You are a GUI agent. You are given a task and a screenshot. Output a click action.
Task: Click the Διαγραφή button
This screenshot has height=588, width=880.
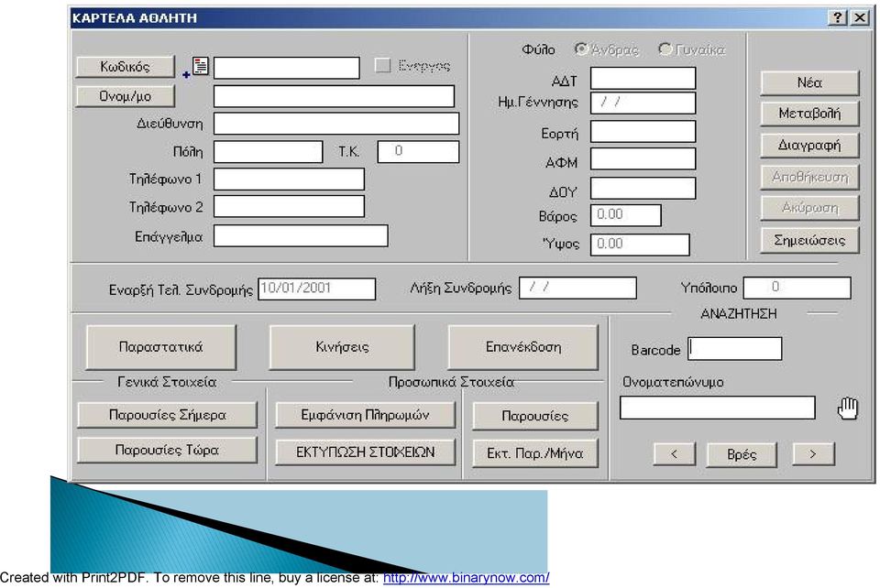809,146
